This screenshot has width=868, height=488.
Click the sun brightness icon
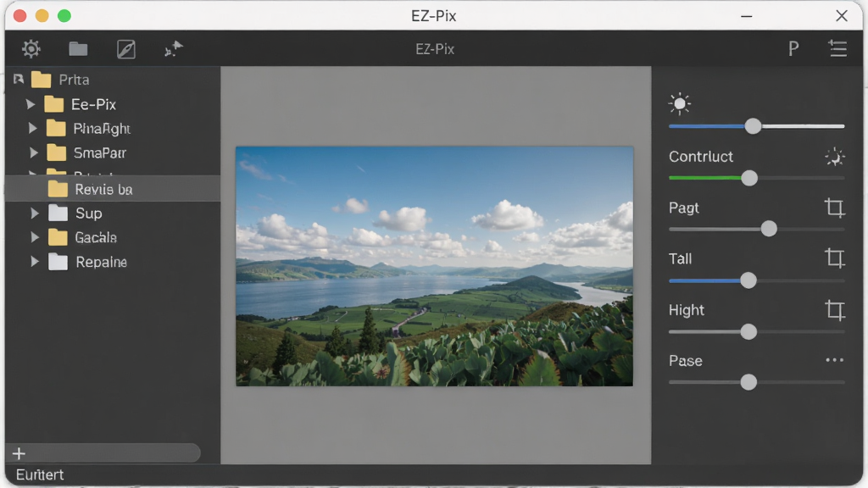(680, 103)
